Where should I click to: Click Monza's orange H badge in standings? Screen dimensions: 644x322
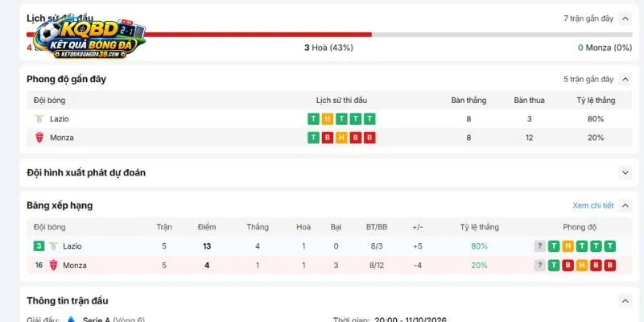582,266
